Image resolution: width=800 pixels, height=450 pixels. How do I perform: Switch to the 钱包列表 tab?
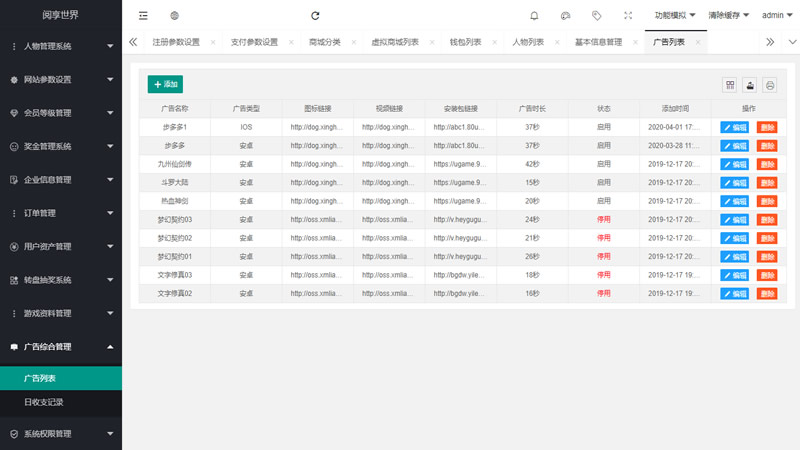pos(465,42)
